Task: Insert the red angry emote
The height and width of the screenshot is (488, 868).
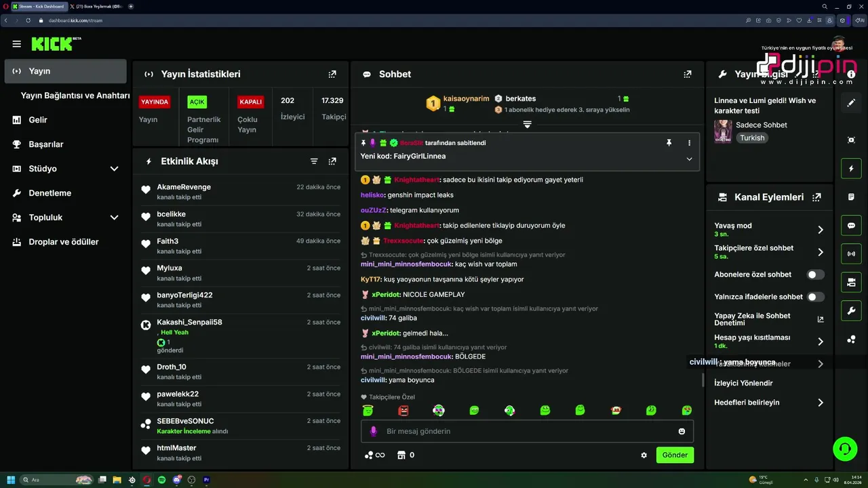Action: pos(403,410)
